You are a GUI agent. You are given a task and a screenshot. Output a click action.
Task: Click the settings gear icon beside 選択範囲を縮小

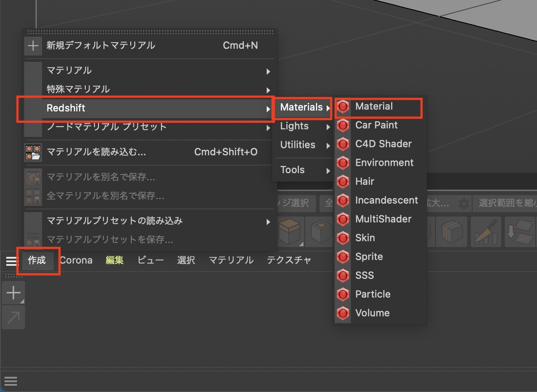point(464,204)
